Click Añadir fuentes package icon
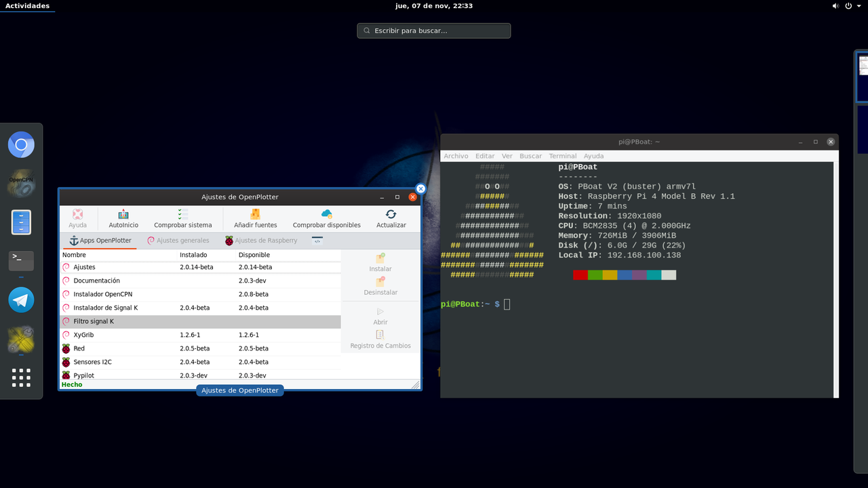 [x=256, y=214]
